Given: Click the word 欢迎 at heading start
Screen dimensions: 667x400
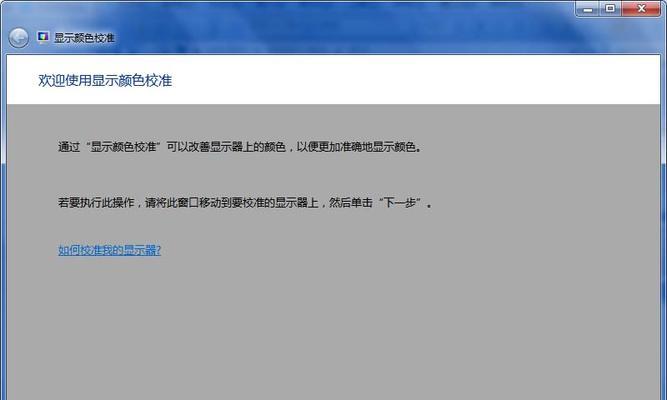Looking at the screenshot, I should click(x=51, y=80).
